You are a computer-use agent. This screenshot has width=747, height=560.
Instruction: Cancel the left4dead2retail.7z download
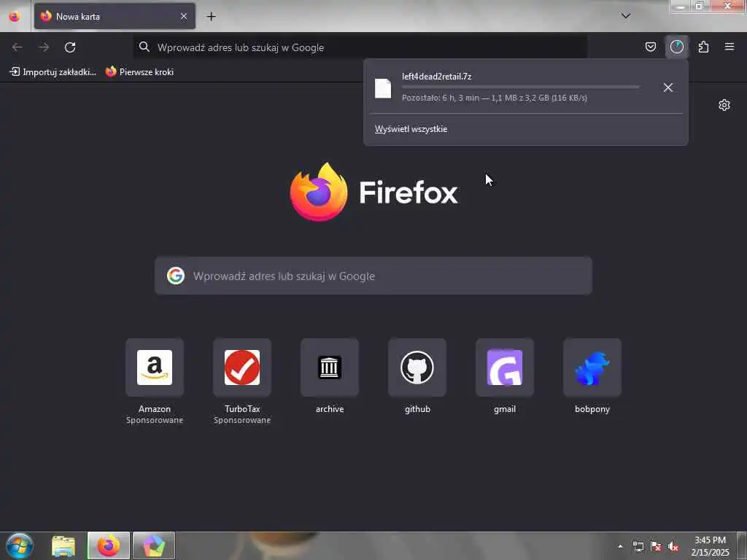click(668, 87)
